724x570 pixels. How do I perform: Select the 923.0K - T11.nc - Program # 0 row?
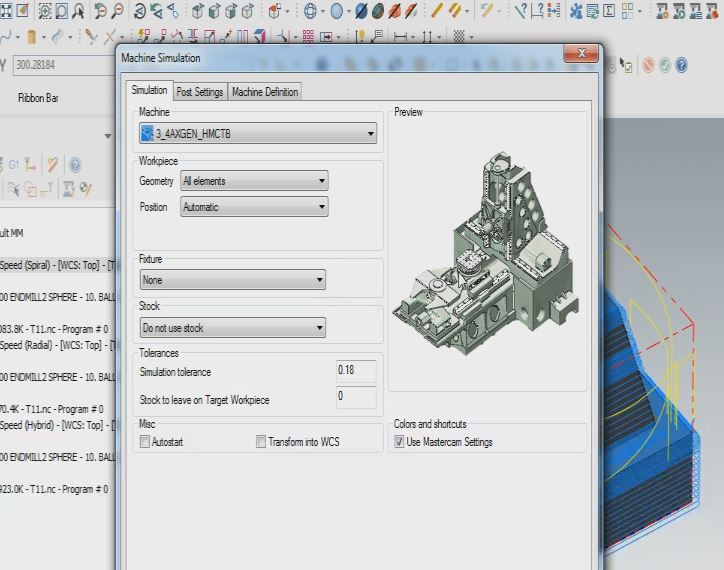coord(54,489)
